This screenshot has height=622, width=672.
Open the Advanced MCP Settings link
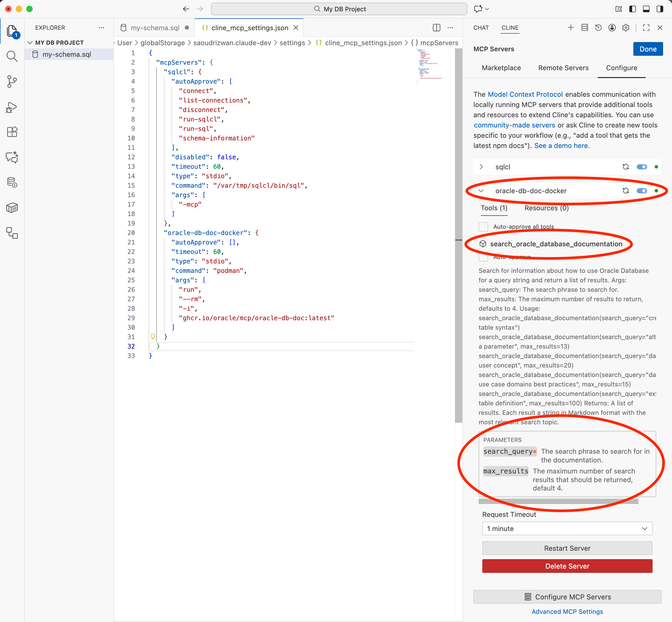(x=567, y=611)
